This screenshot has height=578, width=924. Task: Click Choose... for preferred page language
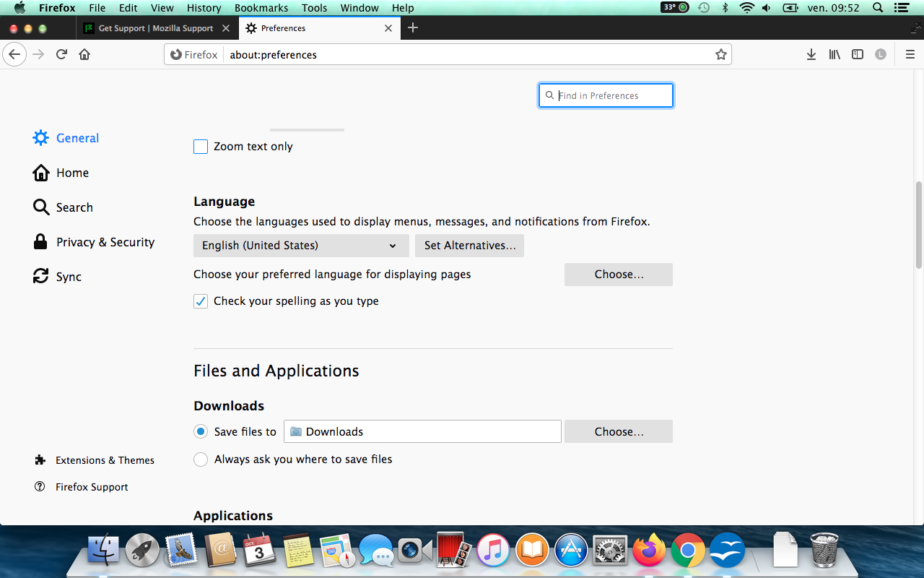pyautogui.click(x=619, y=275)
